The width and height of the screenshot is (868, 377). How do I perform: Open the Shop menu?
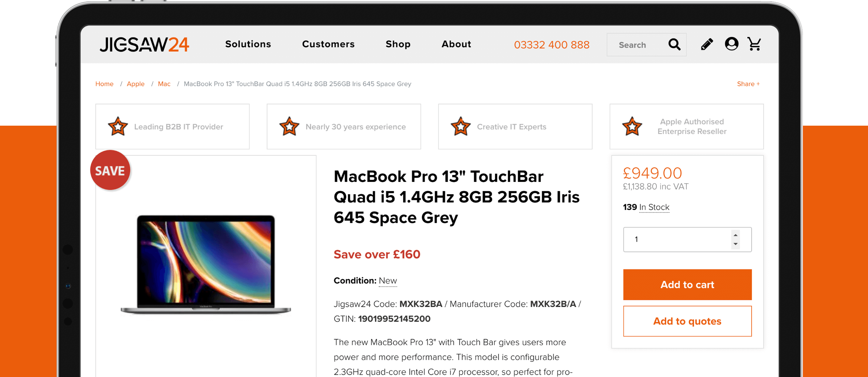click(398, 44)
